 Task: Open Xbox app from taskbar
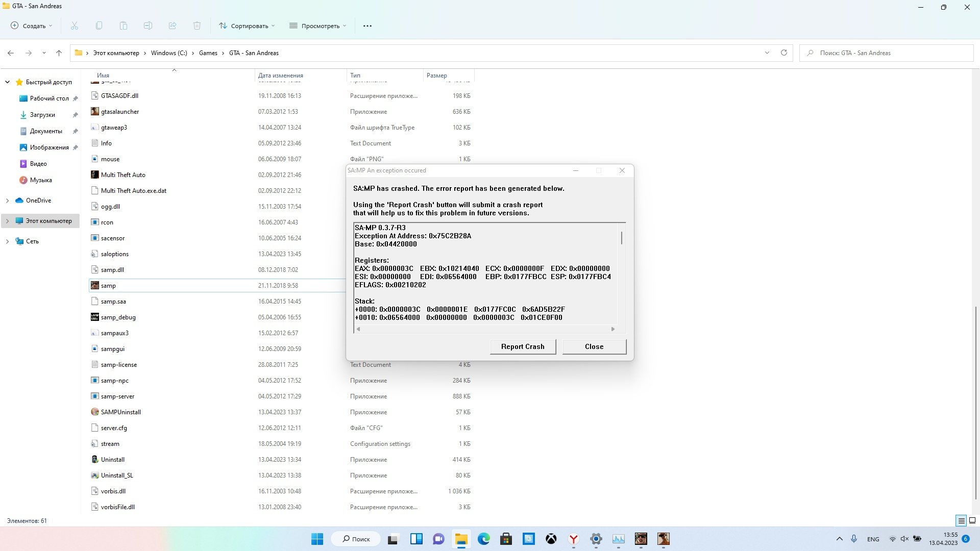pyautogui.click(x=551, y=539)
